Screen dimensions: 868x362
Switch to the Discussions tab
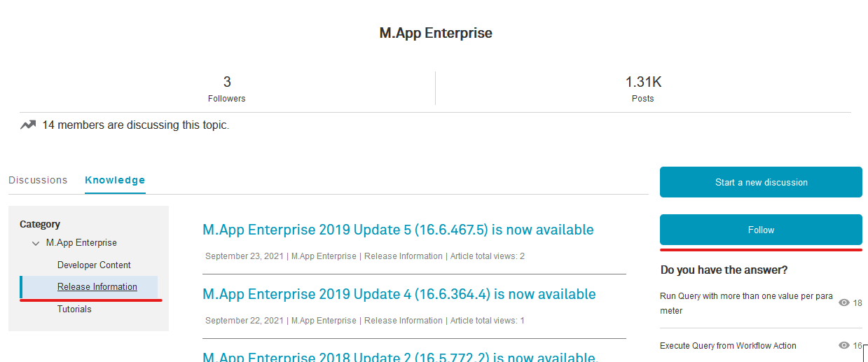coord(38,180)
